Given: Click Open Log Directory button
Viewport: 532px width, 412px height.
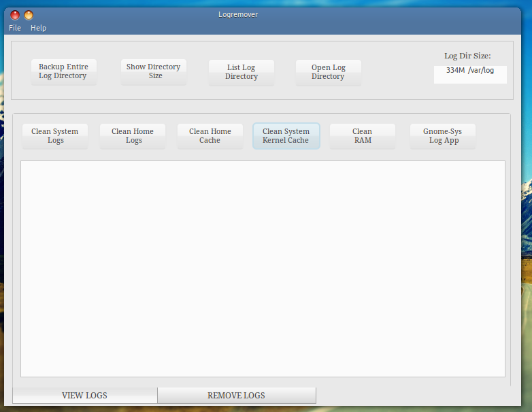Looking at the screenshot, I should 329,72.
